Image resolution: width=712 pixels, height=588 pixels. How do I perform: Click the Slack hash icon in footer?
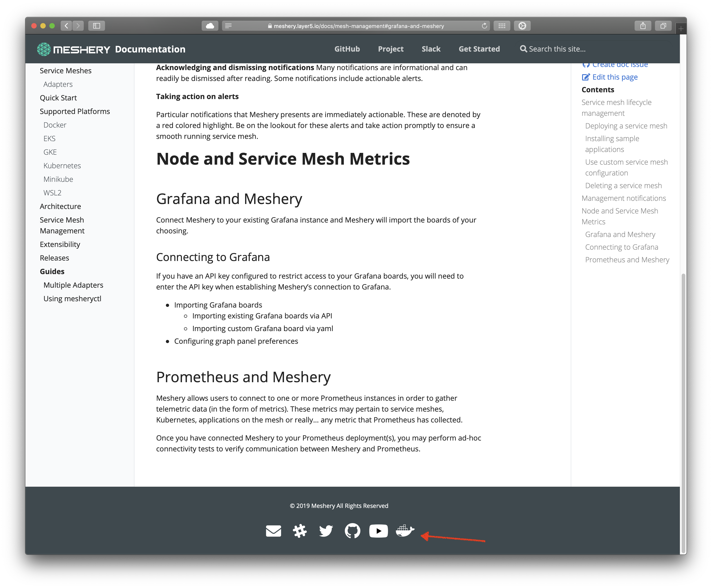coord(300,531)
